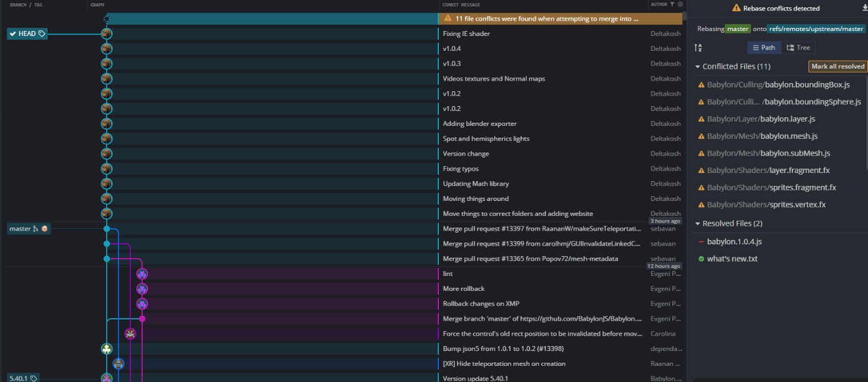Click the Mark all resolved button
This screenshot has height=382, width=868.
pos(838,66)
